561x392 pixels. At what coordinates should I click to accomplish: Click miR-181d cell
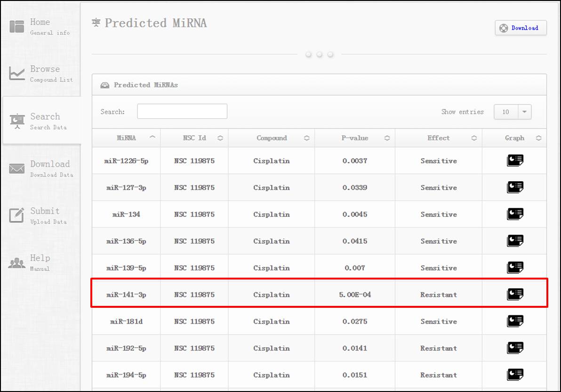click(126, 321)
